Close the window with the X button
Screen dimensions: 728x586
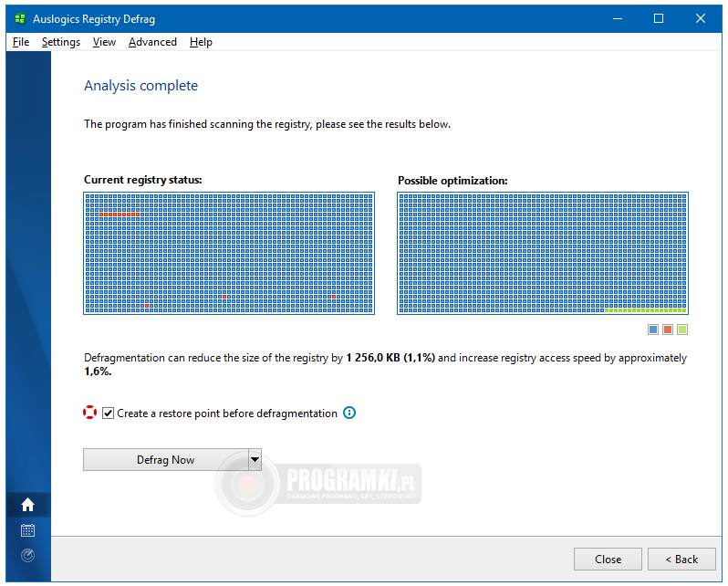pyautogui.click(x=701, y=18)
